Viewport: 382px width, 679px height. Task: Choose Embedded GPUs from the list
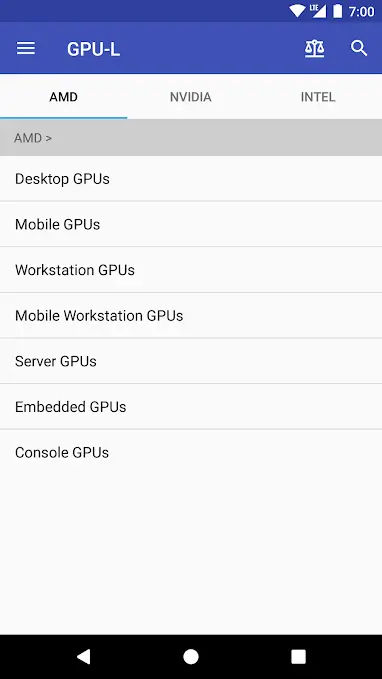pyautogui.click(x=191, y=407)
